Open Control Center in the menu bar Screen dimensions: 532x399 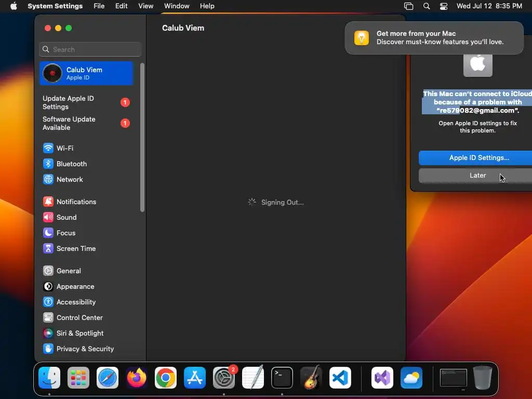click(x=444, y=6)
